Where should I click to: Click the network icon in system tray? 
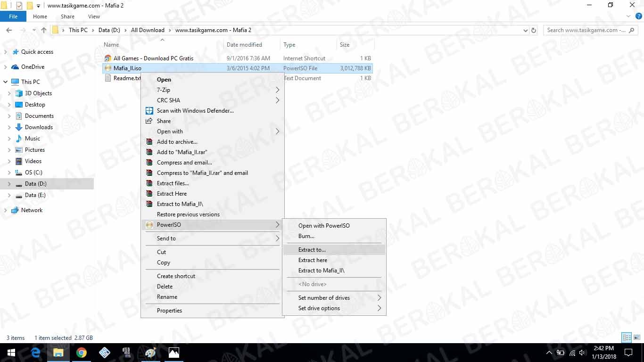pos(572,353)
